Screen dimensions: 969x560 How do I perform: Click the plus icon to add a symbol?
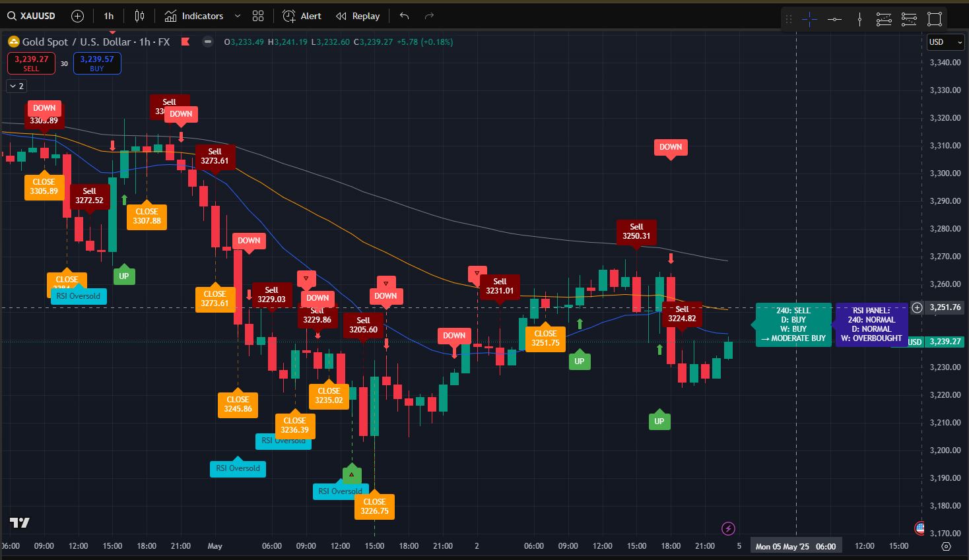pyautogui.click(x=77, y=15)
